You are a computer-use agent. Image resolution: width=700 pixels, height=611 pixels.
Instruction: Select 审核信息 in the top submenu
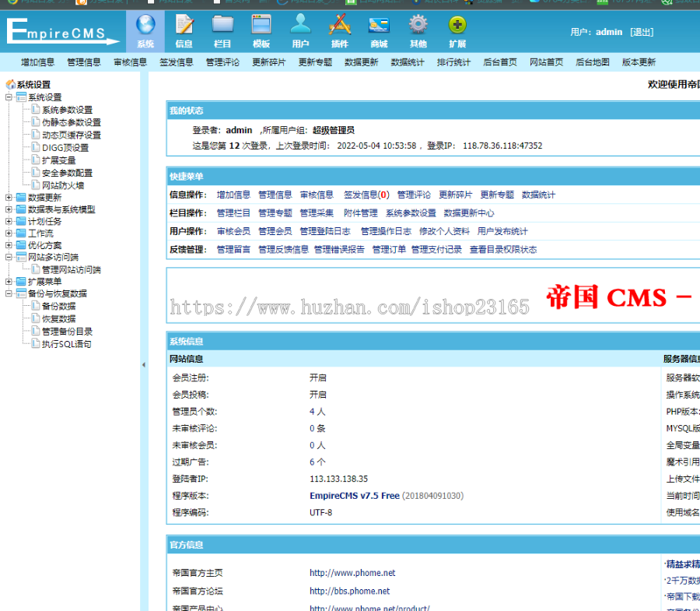tap(131, 62)
